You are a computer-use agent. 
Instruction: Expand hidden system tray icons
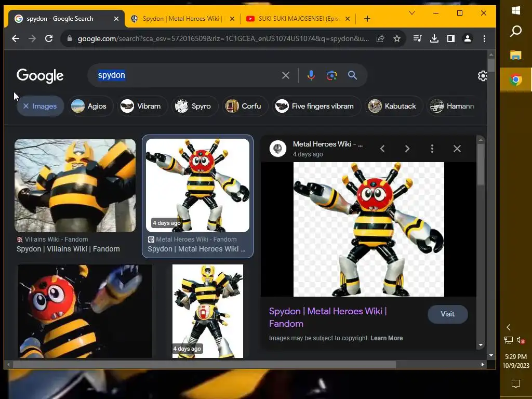pyautogui.click(x=508, y=327)
